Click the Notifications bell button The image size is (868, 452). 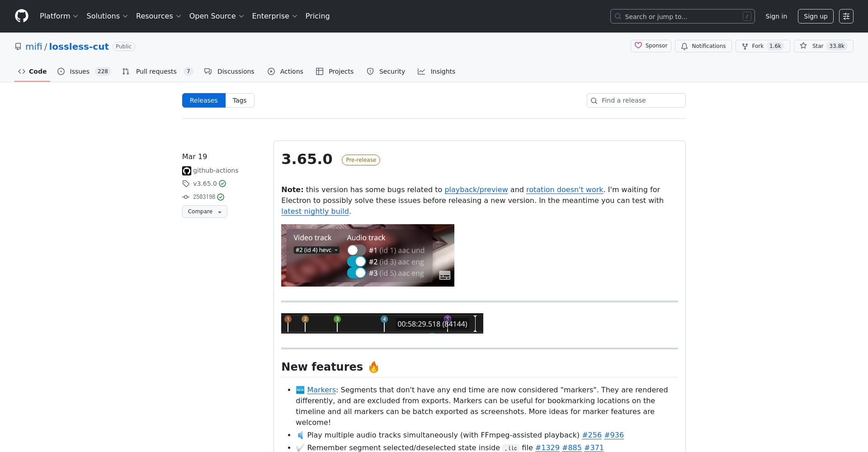click(x=703, y=46)
